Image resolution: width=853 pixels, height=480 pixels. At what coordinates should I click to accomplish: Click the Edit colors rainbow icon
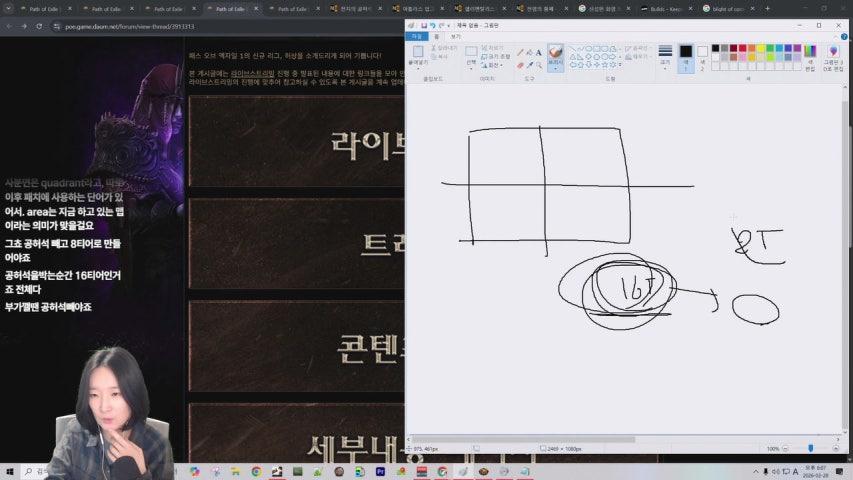click(809, 52)
